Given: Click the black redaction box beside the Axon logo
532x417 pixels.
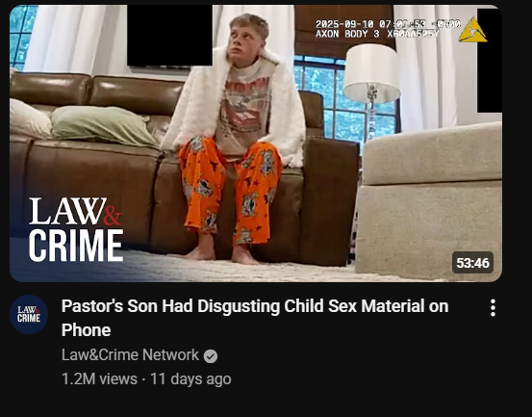Looking at the screenshot, I should 490,61.
